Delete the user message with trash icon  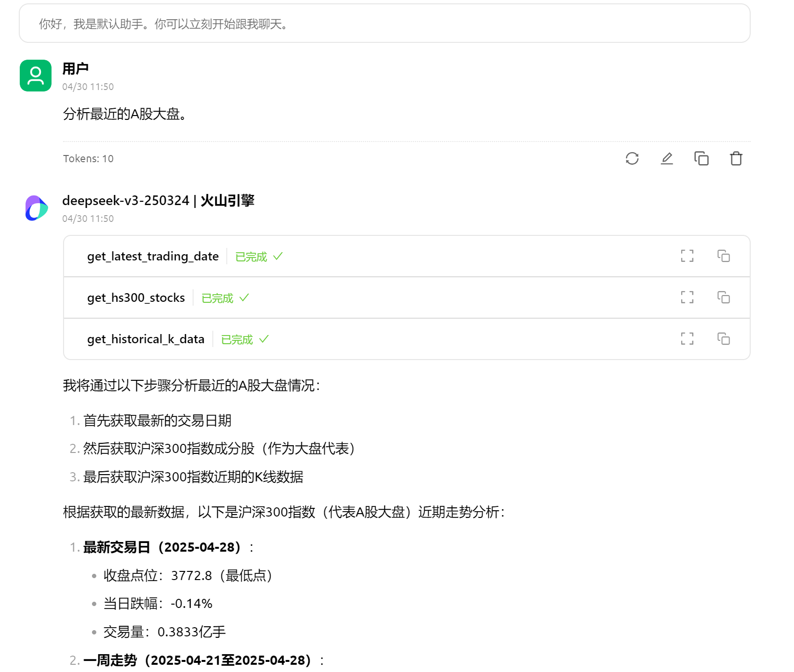point(736,158)
